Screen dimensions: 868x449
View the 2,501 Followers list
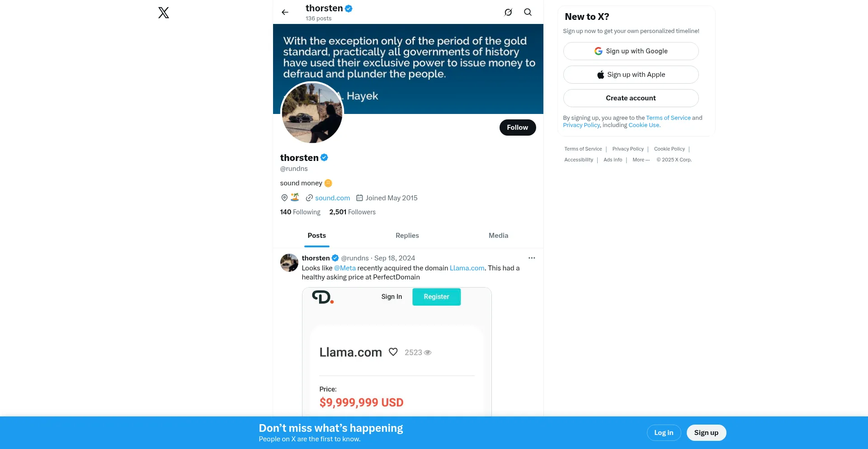[352, 212]
